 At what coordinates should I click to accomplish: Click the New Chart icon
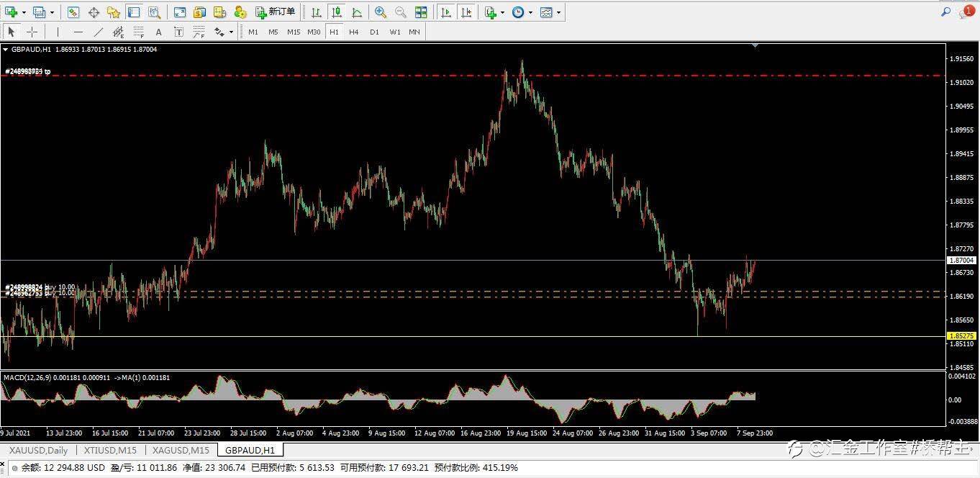pyautogui.click(x=11, y=12)
